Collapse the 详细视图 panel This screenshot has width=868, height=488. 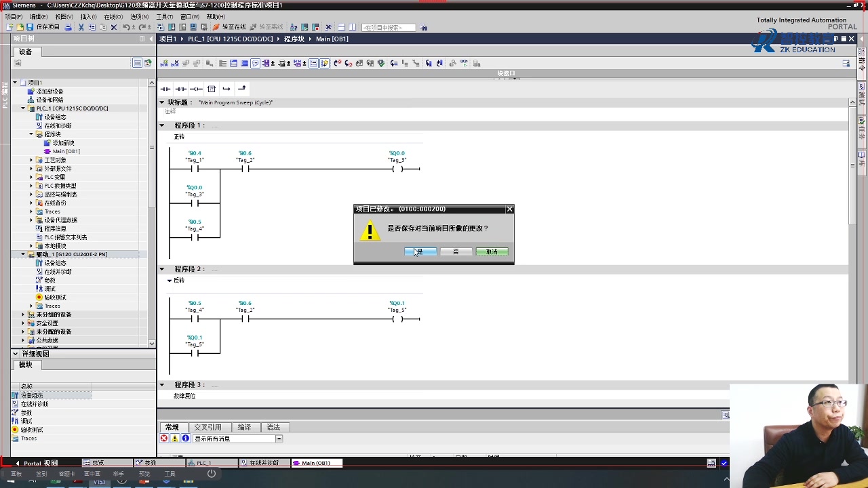16,354
